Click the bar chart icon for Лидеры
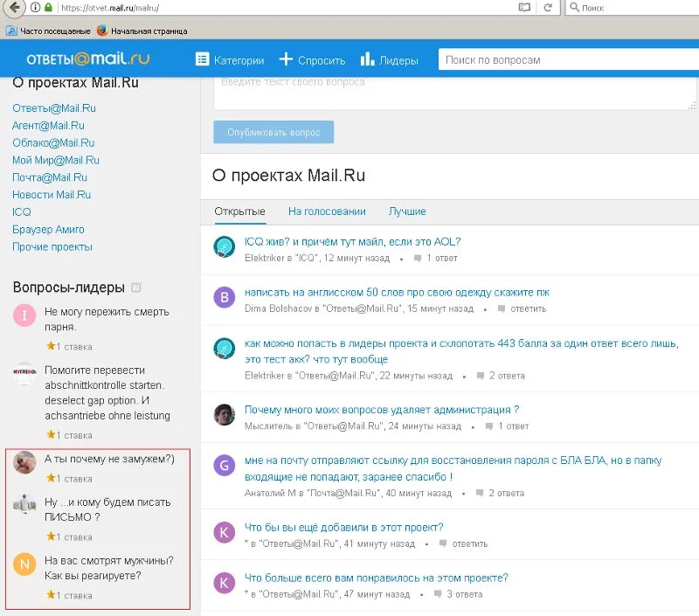The image size is (699, 616). (367, 59)
